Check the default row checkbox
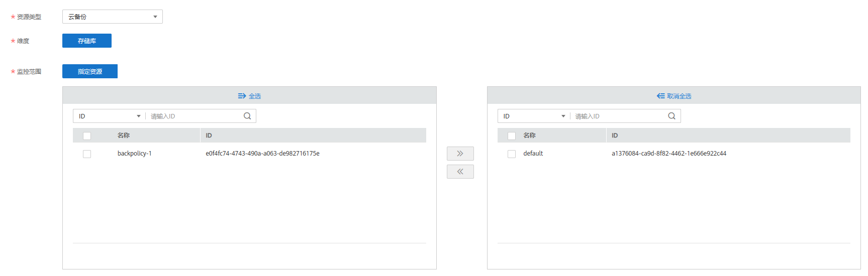 512,154
